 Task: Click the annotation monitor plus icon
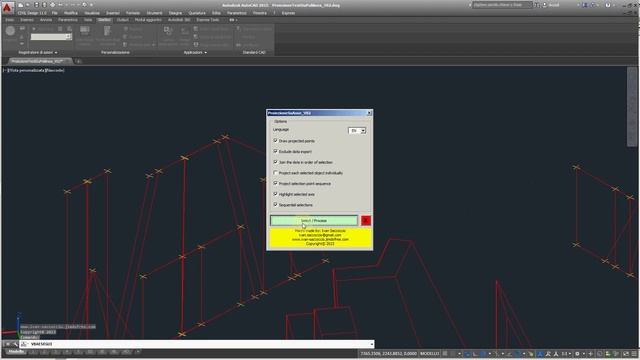coord(591,353)
